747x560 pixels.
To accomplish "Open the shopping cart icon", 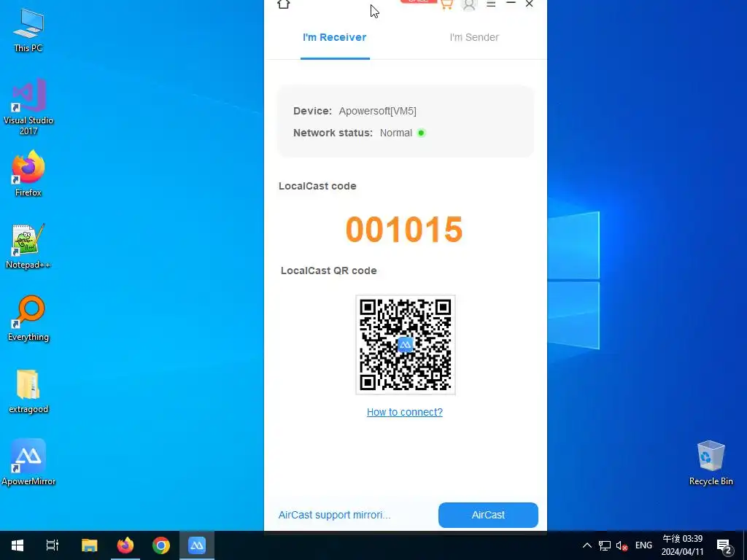I will 446,4.
